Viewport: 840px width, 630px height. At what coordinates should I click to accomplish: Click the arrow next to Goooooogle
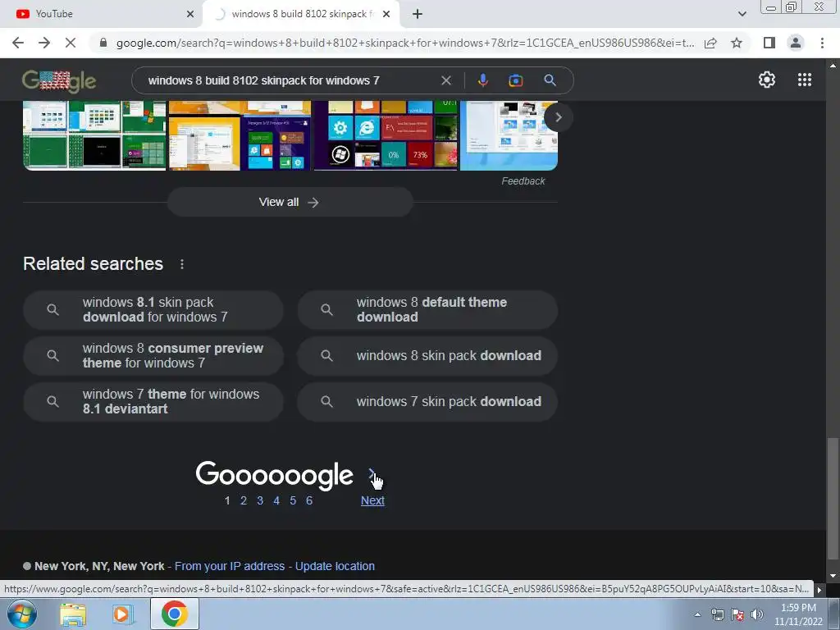371,473
